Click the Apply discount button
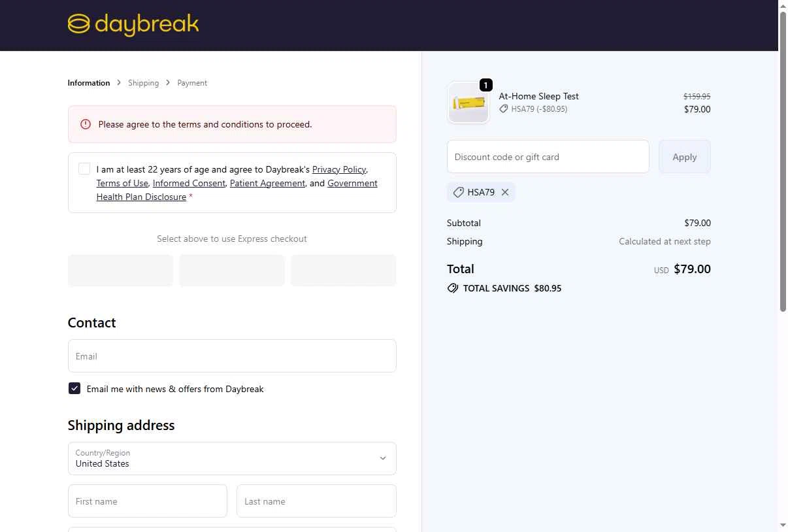This screenshot has height=532, width=788. pyautogui.click(x=685, y=157)
